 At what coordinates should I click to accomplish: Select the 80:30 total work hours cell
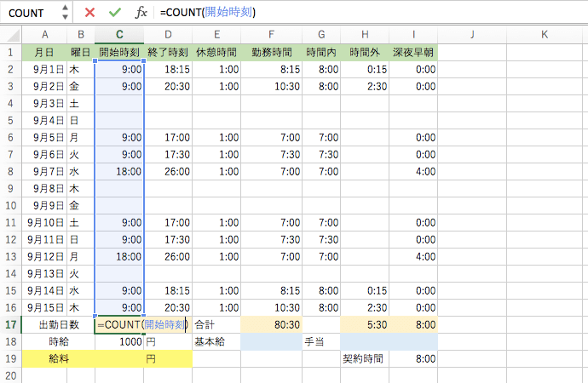click(x=272, y=324)
